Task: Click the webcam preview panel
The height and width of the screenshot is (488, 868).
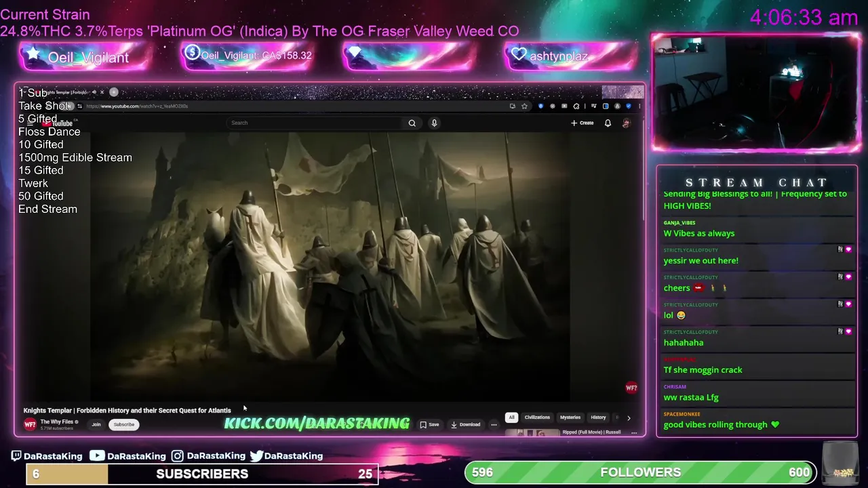Action: click(756, 92)
